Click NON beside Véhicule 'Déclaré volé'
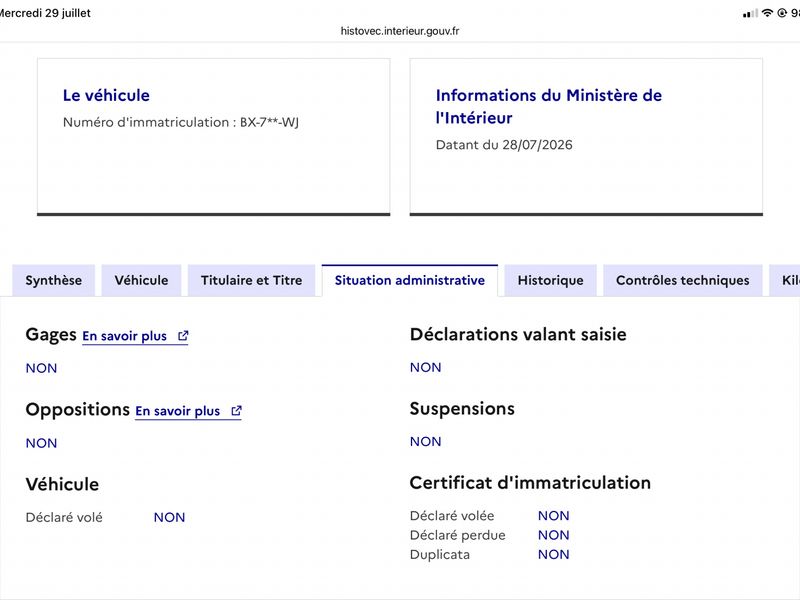800x600 pixels. coord(169,517)
